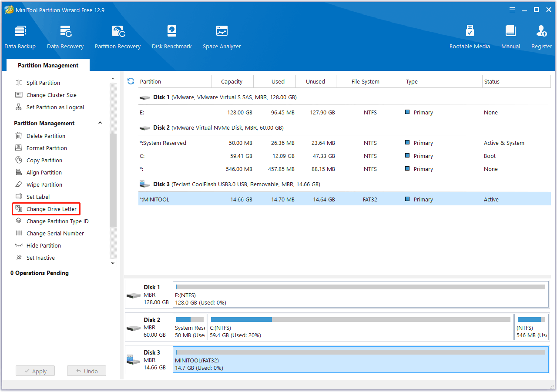Start the Disk Benchmark tool
The width and height of the screenshot is (557, 392).
point(172,37)
